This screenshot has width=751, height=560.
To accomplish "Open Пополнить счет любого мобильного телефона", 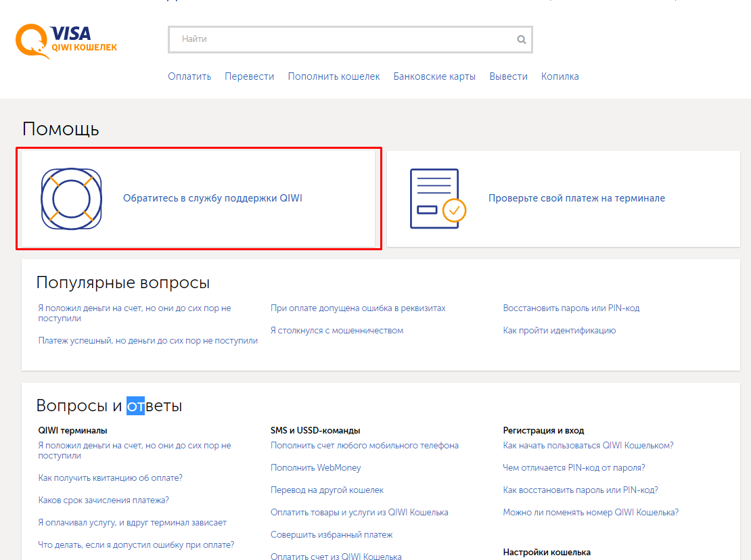I will tap(365, 446).
